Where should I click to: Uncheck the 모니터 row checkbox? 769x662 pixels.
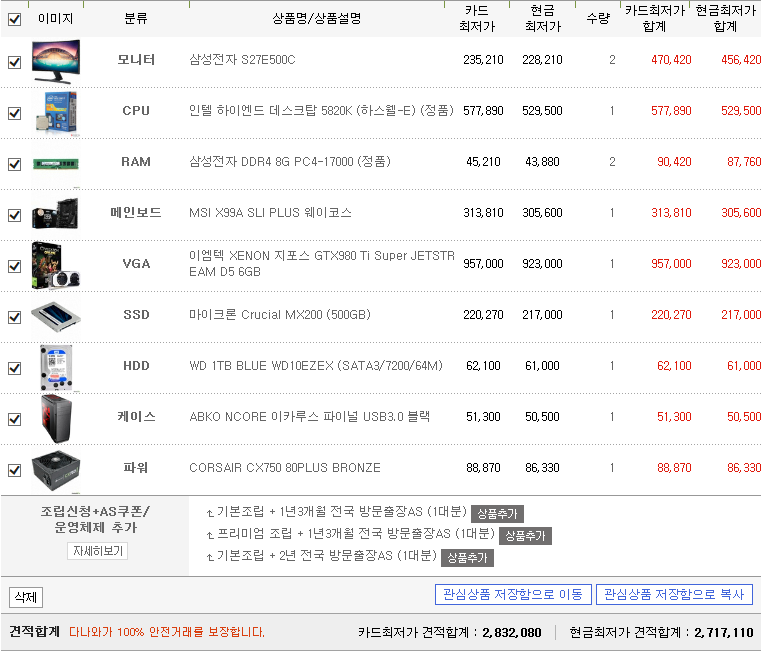tap(15, 63)
